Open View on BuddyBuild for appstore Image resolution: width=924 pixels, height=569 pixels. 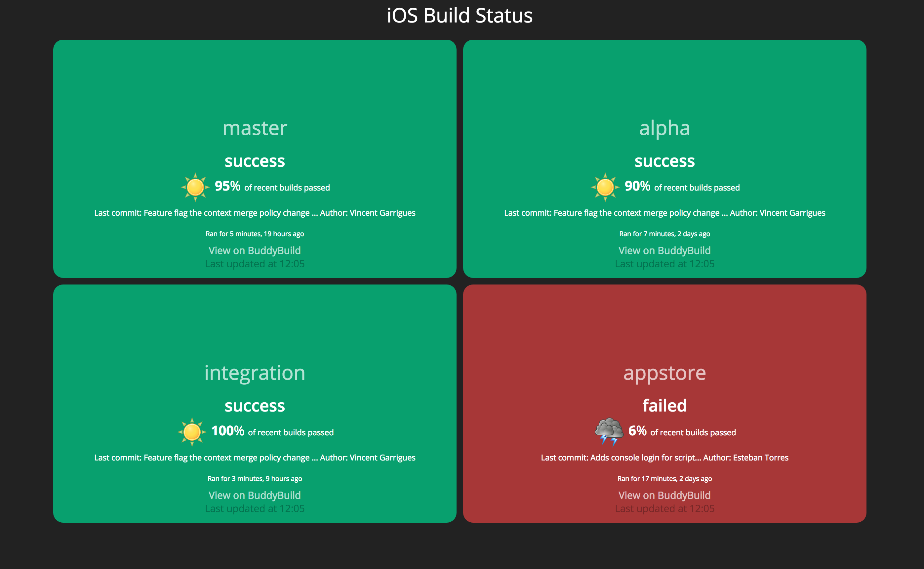tap(664, 495)
